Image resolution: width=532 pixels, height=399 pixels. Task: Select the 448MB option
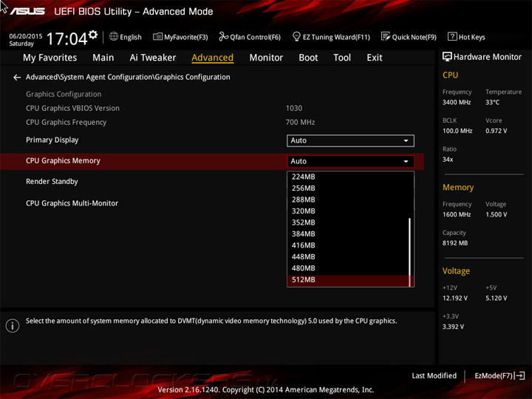348,257
